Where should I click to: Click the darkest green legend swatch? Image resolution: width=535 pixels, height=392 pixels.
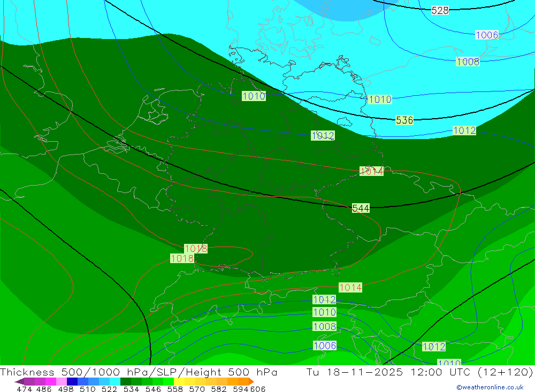tap(126, 381)
